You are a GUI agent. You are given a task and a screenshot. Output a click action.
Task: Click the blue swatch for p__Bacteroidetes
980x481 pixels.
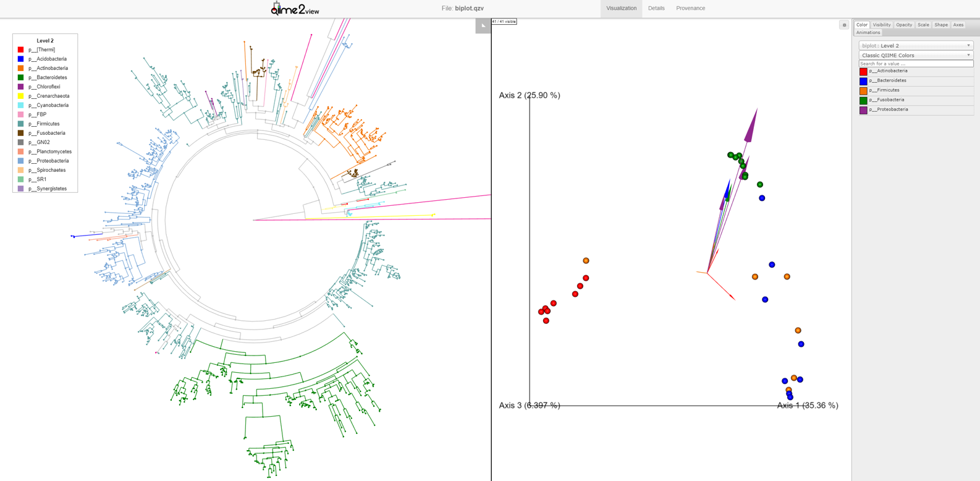(863, 81)
